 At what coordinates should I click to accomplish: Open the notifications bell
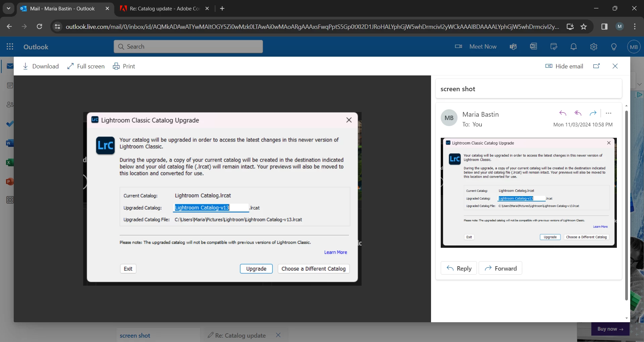[574, 47]
